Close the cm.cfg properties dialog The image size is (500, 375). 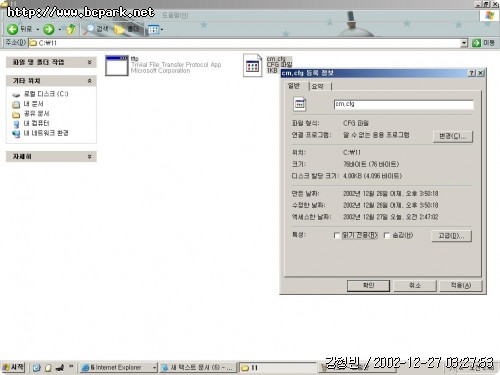click(x=480, y=73)
